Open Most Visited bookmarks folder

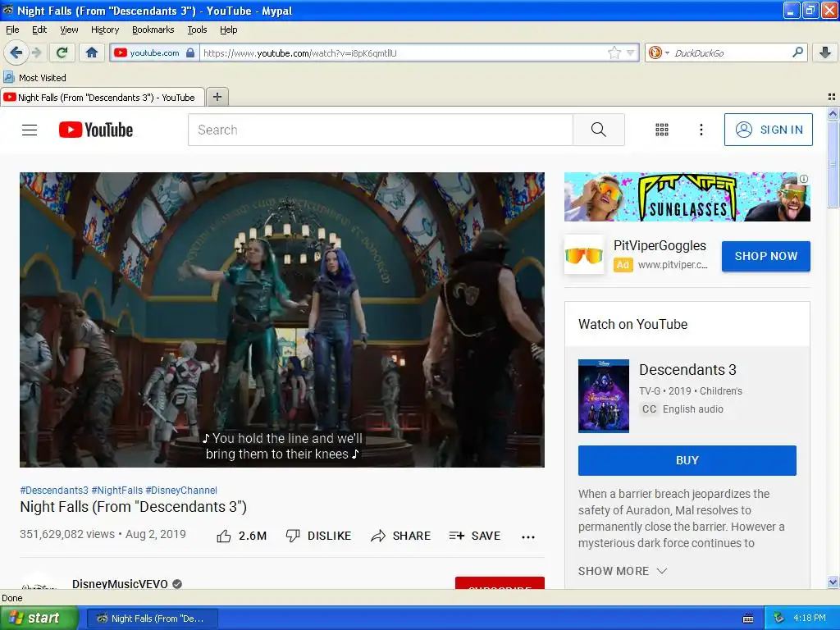tap(34, 78)
